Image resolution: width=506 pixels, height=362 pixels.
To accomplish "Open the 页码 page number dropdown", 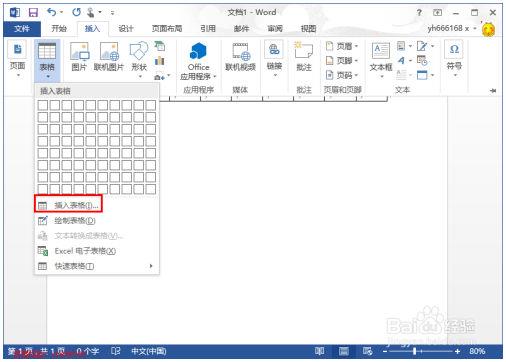I will (342, 75).
